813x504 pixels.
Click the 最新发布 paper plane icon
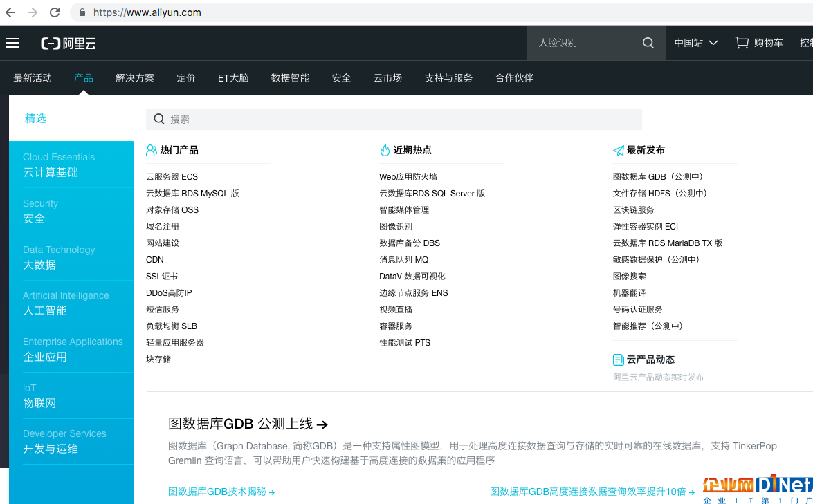pos(619,150)
